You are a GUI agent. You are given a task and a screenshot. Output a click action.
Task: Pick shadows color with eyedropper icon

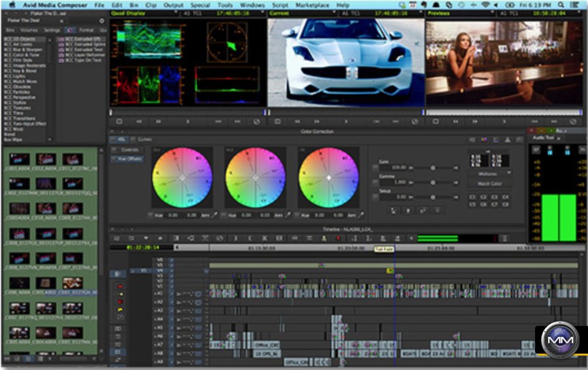coord(214,215)
